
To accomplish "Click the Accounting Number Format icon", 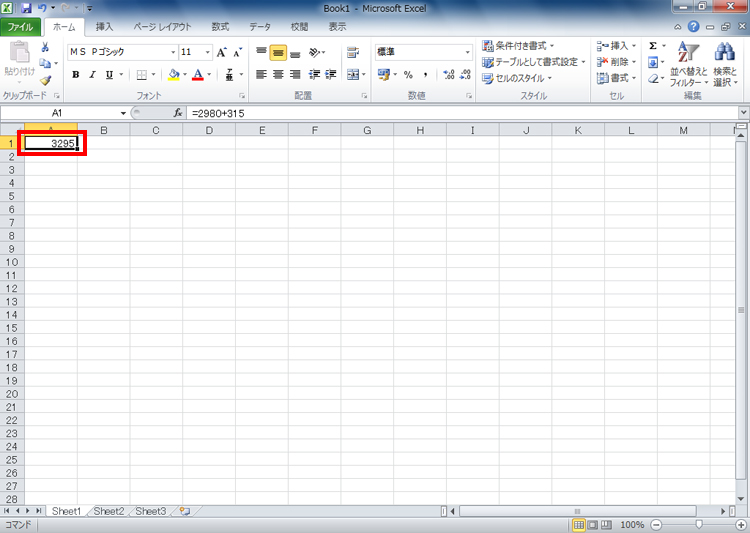I will [383, 75].
